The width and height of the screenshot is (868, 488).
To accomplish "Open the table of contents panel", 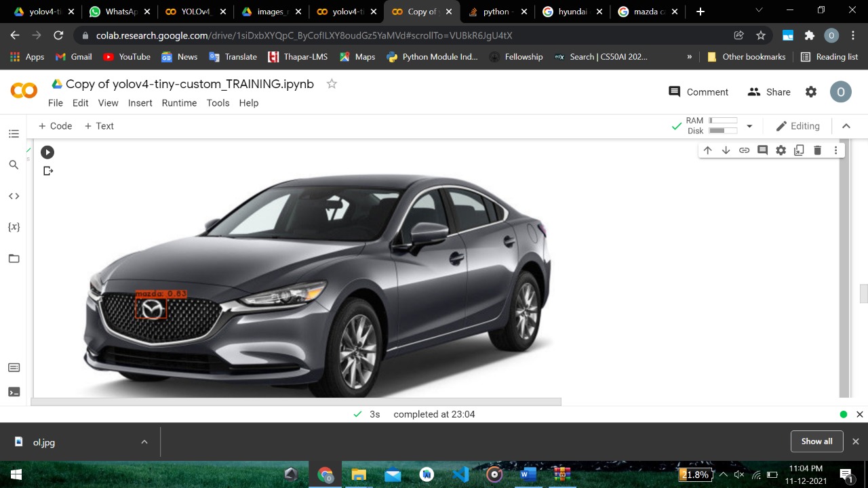I will 14,134.
